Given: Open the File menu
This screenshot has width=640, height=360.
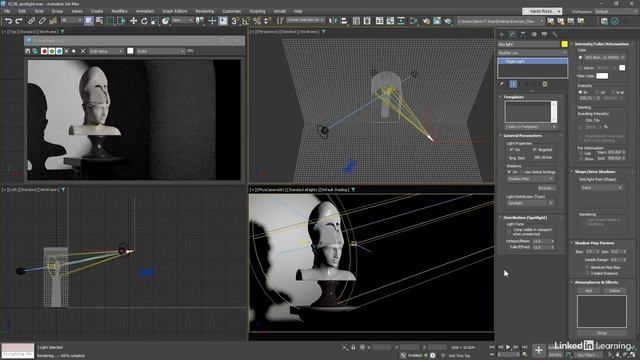Looking at the screenshot, I should pyautogui.click(x=7, y=11).
